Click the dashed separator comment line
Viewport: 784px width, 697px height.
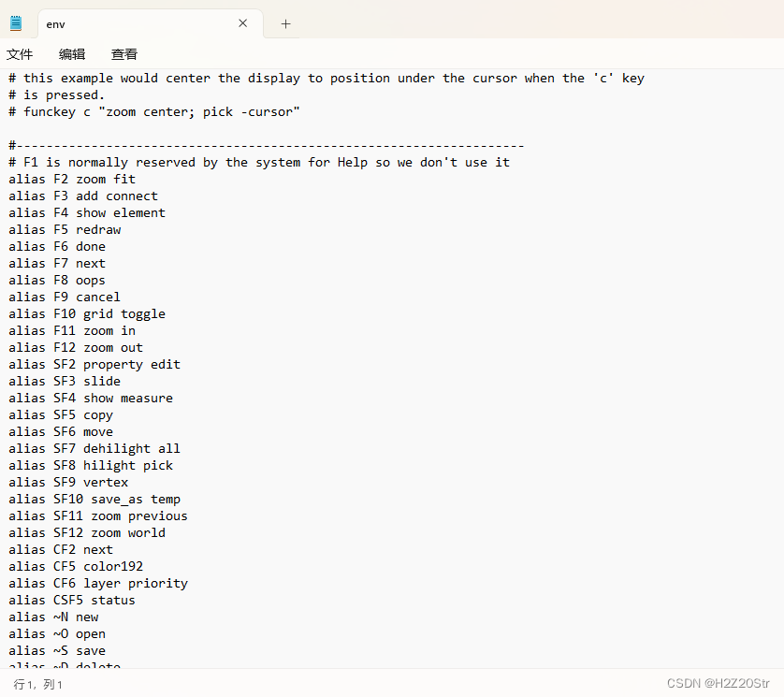tap(267, 145)
